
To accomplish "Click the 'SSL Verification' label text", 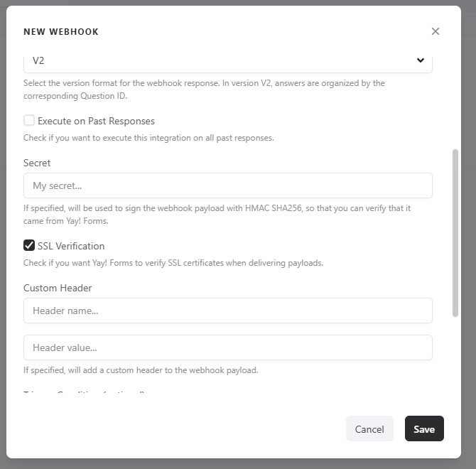I will click(71, 246).
